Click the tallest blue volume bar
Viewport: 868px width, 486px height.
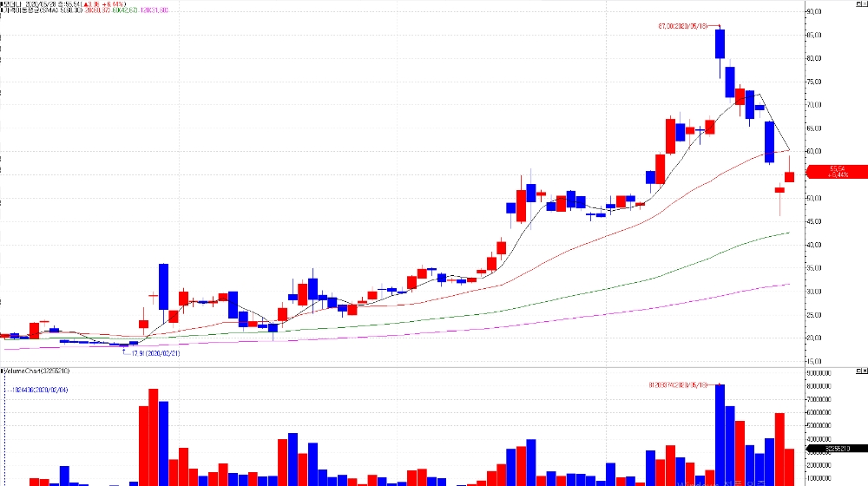tap(720, 435)
